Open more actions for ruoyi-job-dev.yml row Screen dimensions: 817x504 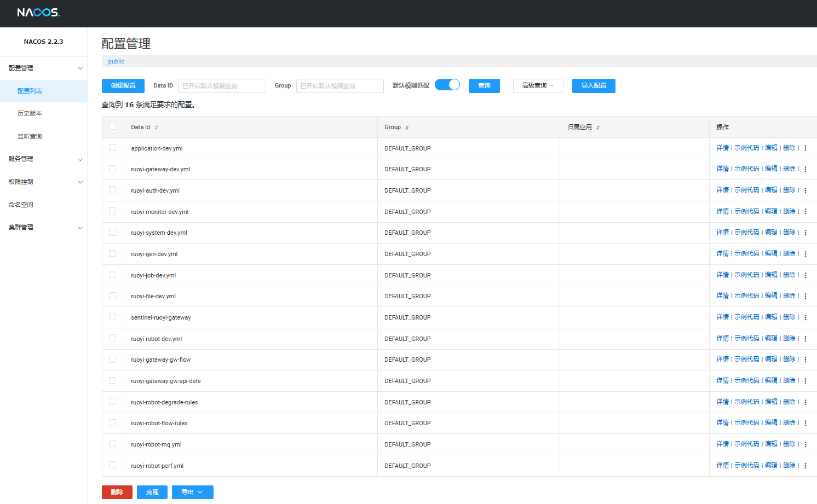click(806, 275)
